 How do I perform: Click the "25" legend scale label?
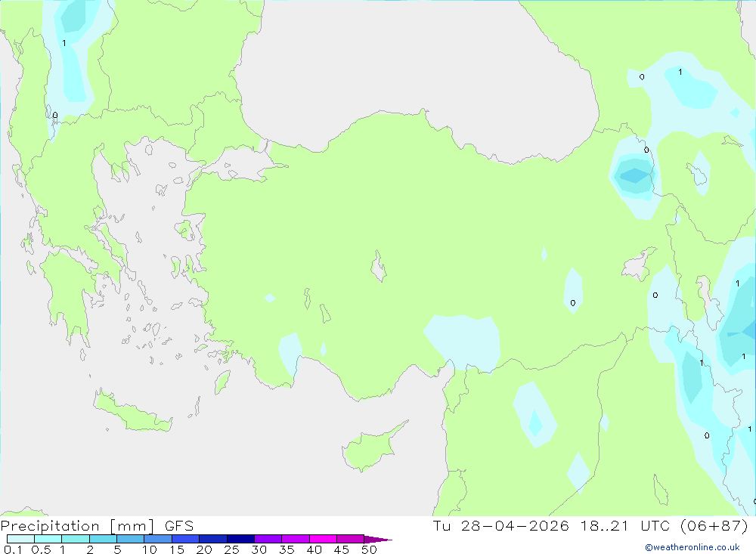232,549
